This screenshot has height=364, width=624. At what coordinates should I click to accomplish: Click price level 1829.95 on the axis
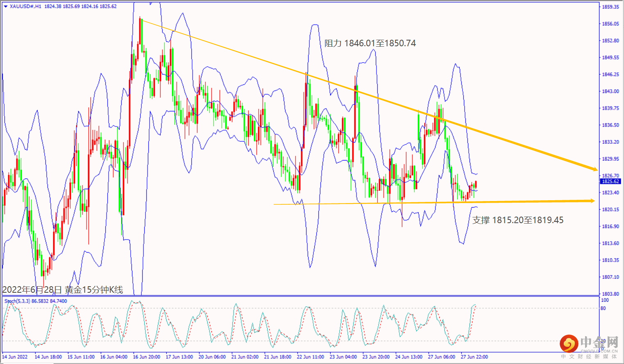[x=610, y=159]
